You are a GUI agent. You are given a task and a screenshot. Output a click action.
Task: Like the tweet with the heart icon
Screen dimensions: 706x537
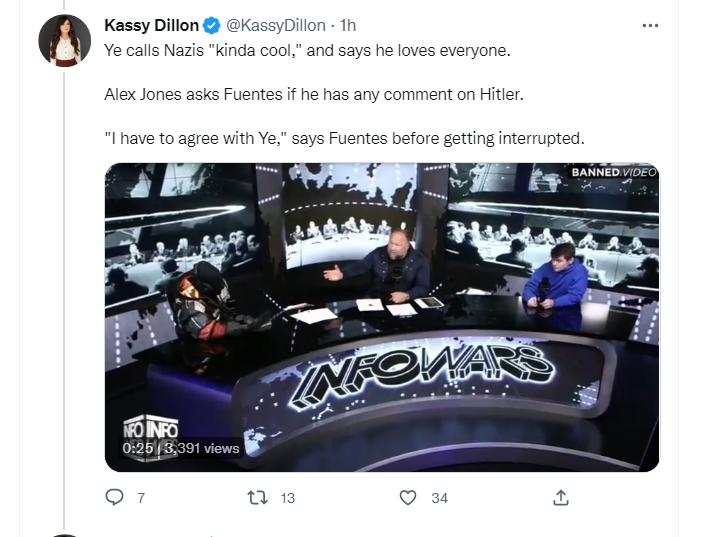408,497
